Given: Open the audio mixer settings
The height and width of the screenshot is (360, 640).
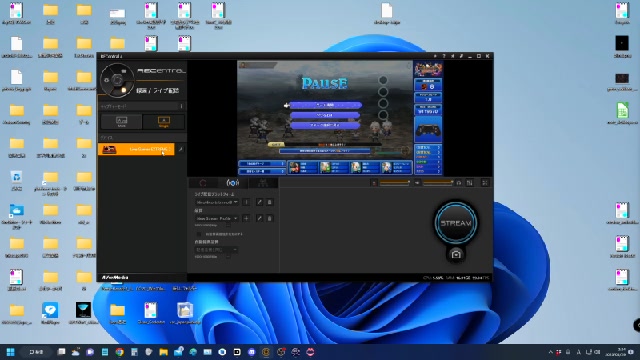Looking at the screenshot, I should tap(470, 183).
